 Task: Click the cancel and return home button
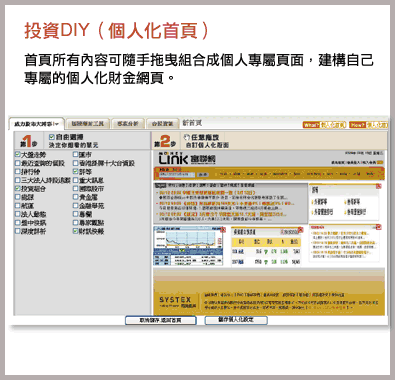[x=161, y=320]
